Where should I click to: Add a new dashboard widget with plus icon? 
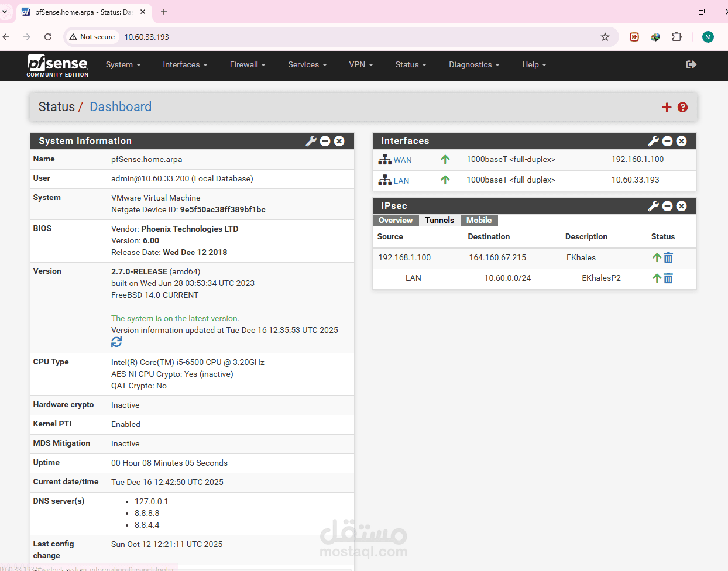[667, 107]
